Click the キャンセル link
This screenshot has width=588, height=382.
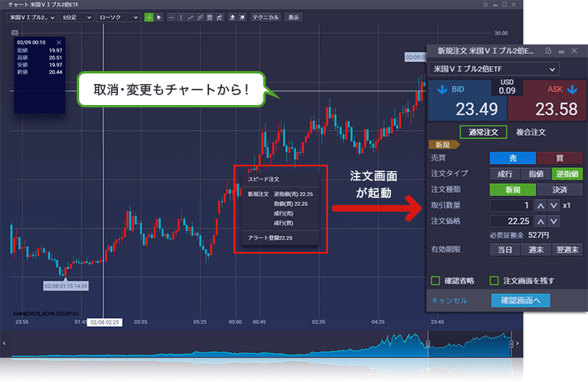click(449, 300)
